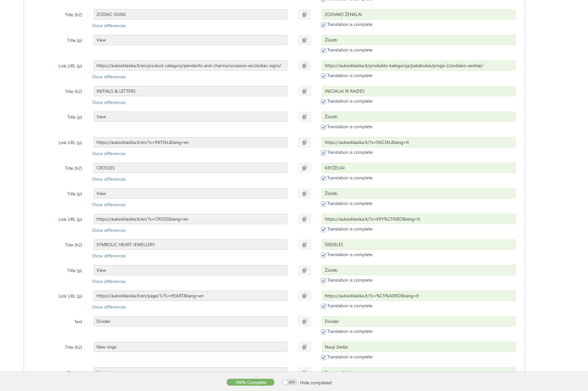Show differences for SYMBOLIC HEART JEWELLERY
This screenshot has height=391, width=588.
109,256
